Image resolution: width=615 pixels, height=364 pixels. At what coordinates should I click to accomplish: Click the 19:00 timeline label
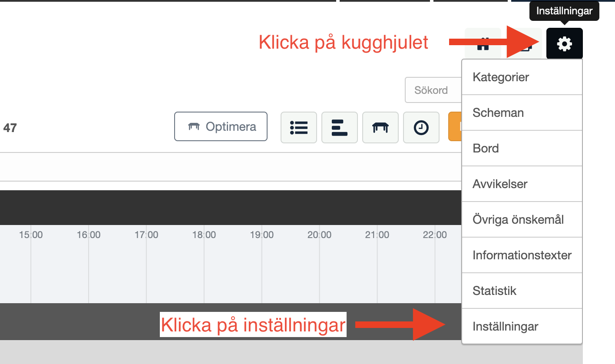point(262,235)
